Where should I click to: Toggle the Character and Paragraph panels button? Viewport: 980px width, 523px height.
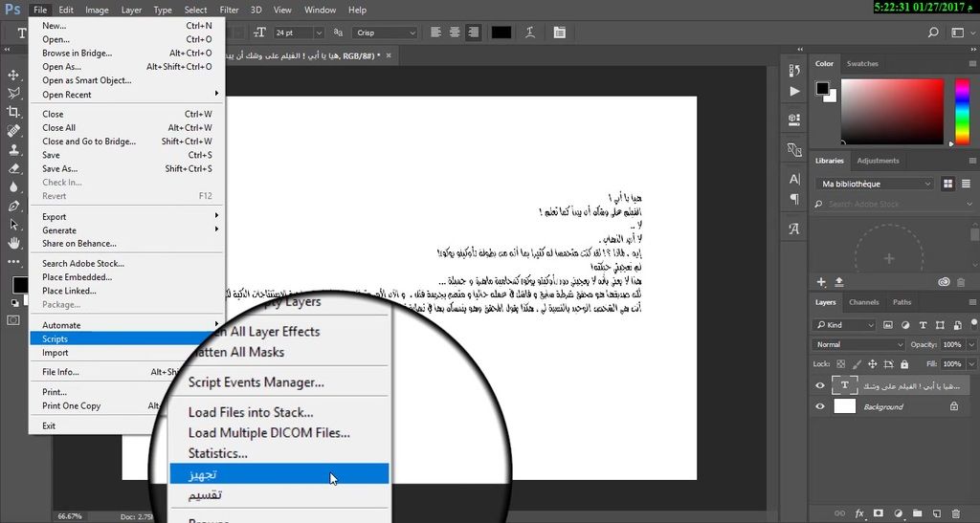pyautogui.click(x=559, y=33)
